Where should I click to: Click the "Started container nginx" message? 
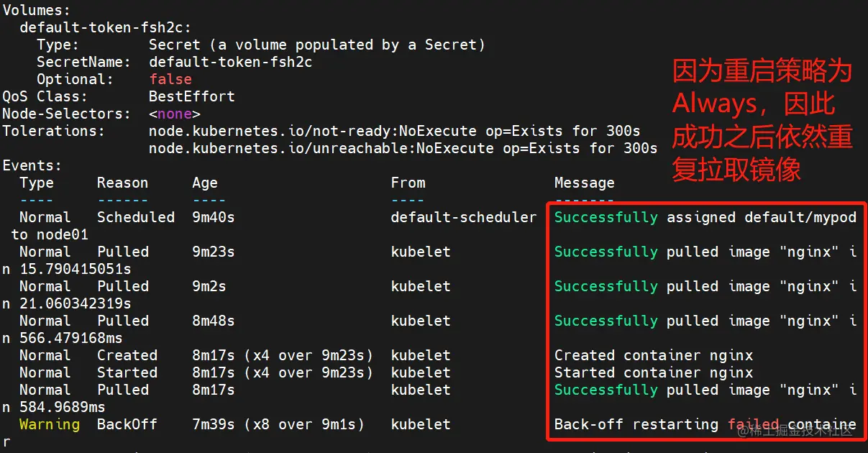[653, 373]
